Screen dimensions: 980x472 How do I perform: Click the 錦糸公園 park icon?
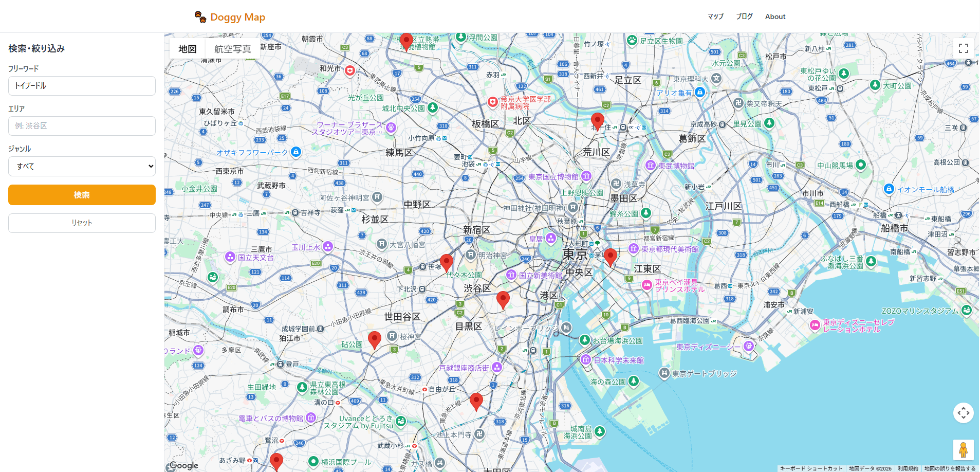[x=646, y=212]
